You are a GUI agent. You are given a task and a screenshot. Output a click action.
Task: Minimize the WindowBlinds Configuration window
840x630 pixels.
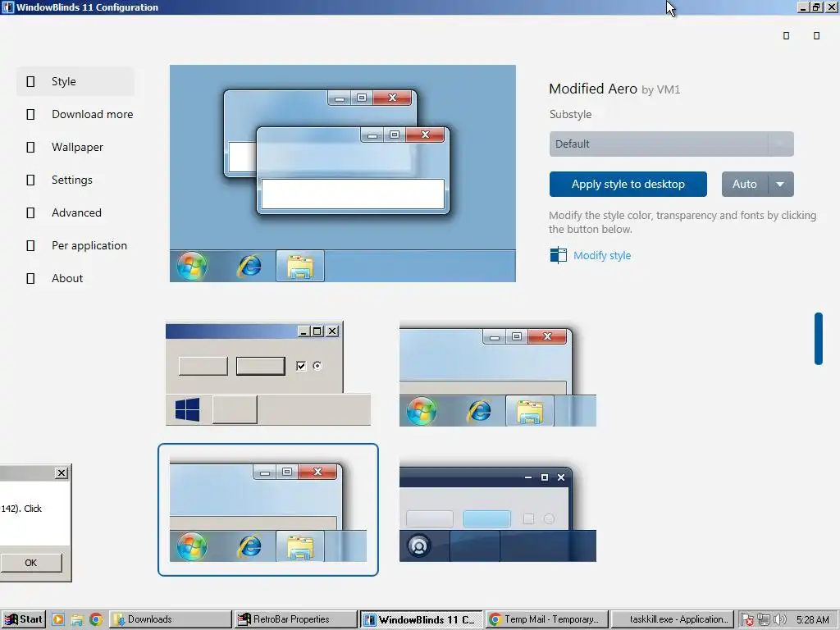click(x=803, y=7)
